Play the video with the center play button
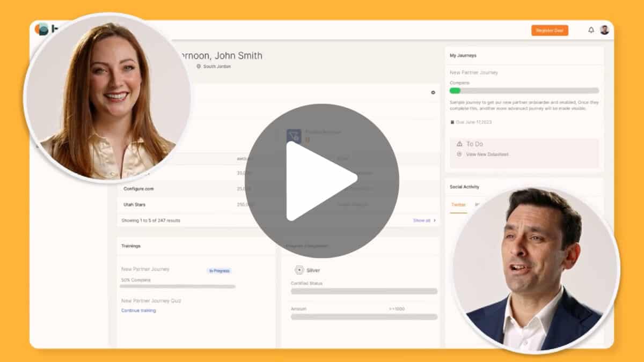 coord(321,181)
